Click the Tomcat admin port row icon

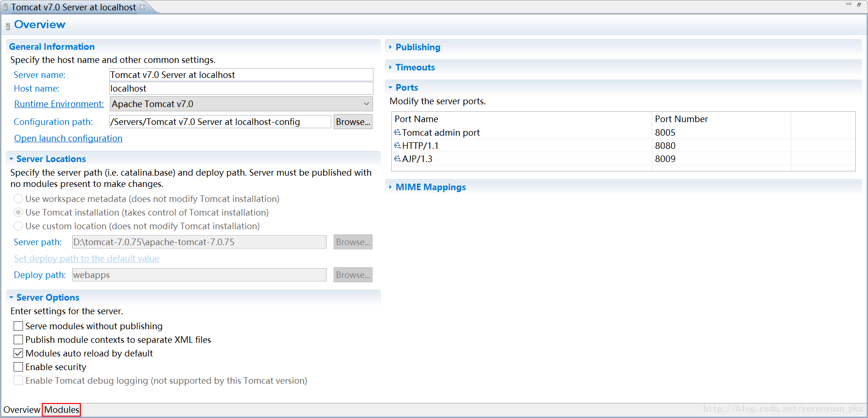pos(397,132)
